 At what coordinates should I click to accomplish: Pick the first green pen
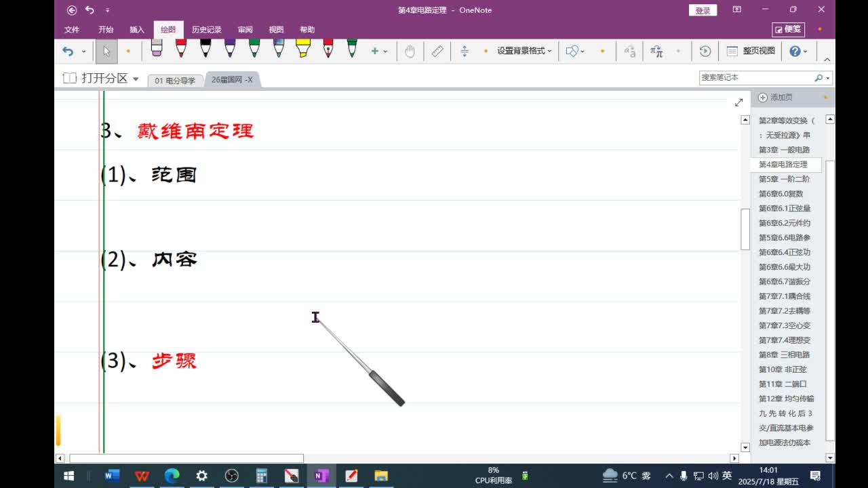click(254, 49)
